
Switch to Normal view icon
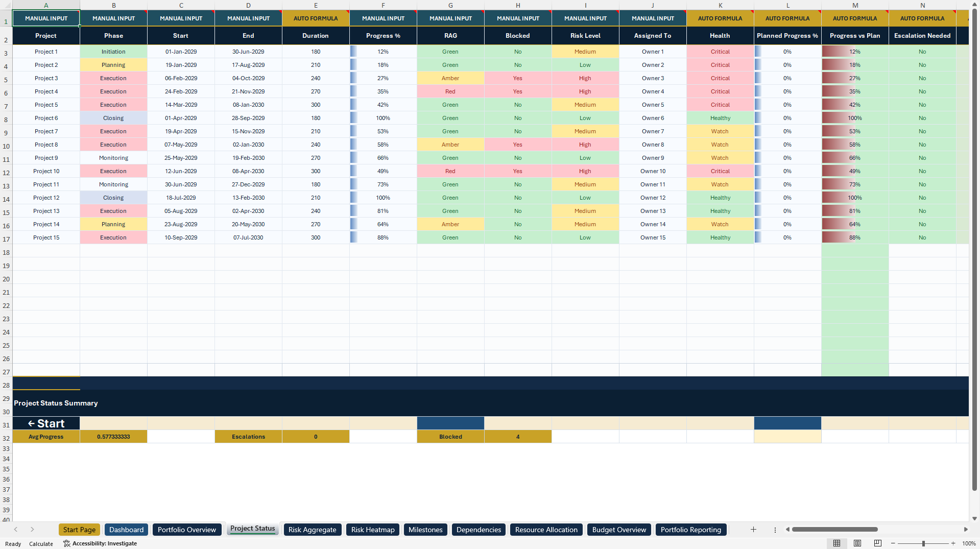click(x=836, y=543)
